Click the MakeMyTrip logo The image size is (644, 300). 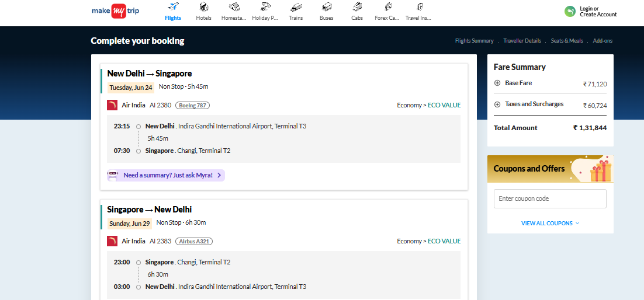click(115, 11)
